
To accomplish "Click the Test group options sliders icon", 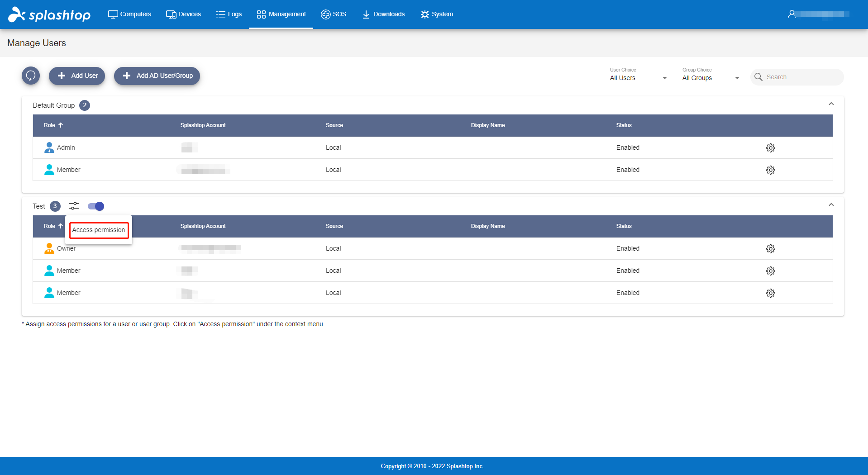I will [x=74, y=206].
